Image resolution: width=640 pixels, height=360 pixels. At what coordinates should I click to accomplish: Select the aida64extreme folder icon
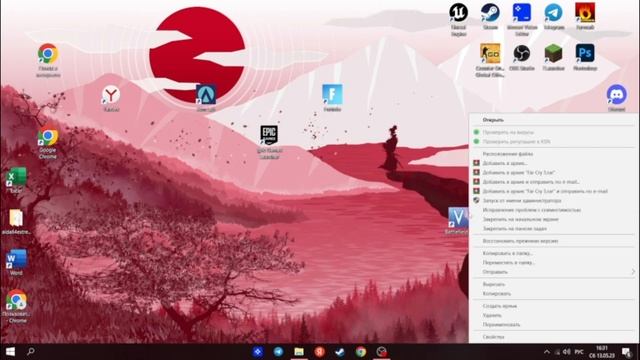[16, 222]
